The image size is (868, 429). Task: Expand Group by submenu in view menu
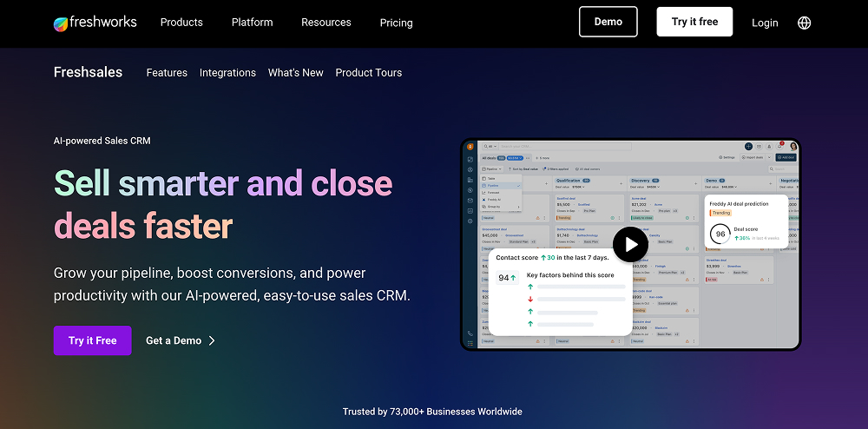[501, 207]
